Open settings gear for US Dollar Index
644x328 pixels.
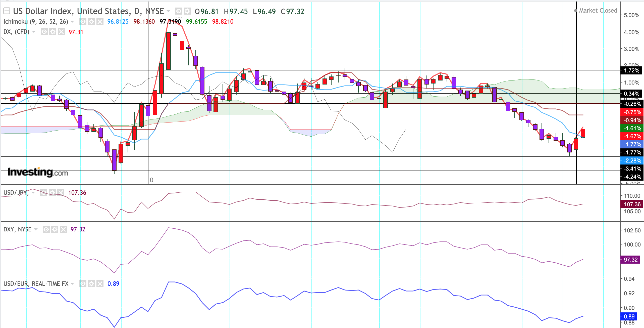click(x=187, y=11)
